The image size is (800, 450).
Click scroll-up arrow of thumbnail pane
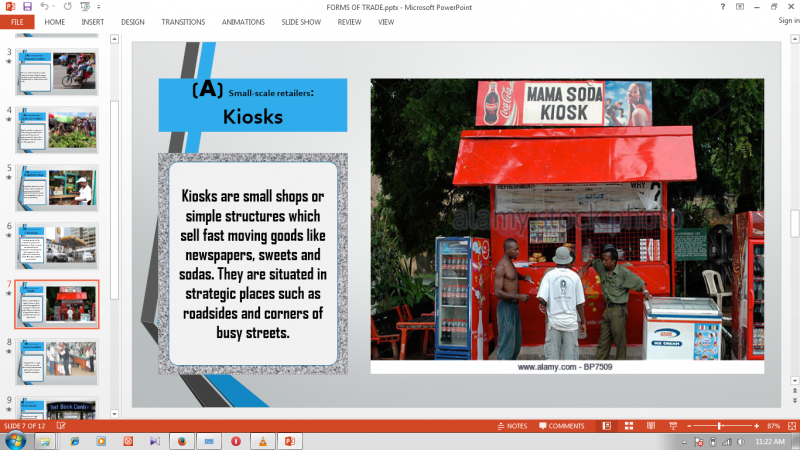point(114,39)
